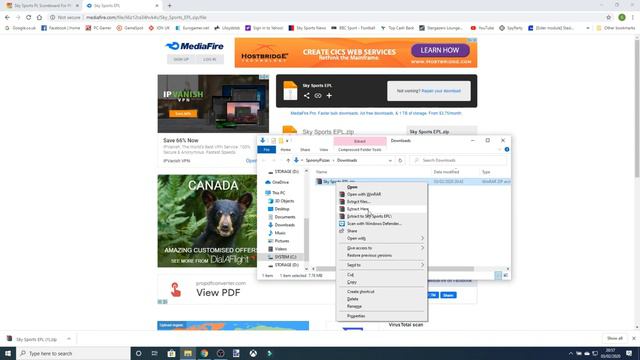The width and height of the screenshot is (640, 360).
Task: Open Chrome home page button
Action: pyautogui.click(x=39, y=18)
